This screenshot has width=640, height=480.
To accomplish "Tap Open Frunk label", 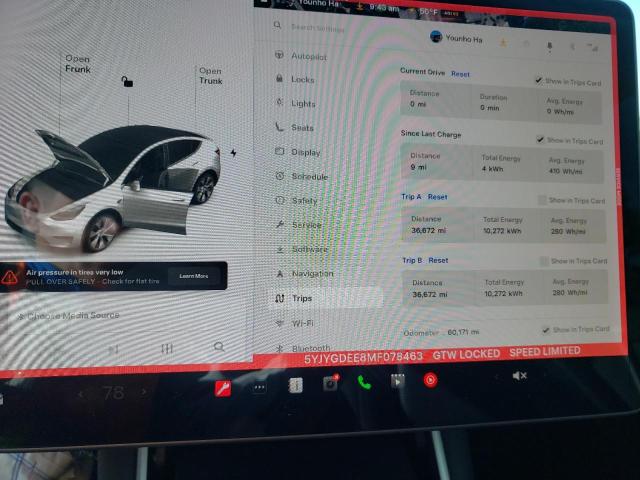I will pos(78,64).
